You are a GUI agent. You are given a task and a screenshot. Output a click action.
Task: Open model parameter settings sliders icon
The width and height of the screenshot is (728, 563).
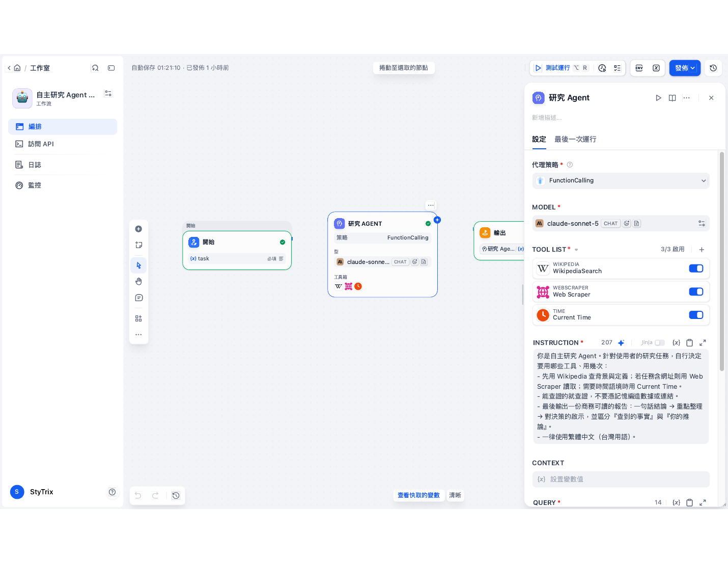coord(702,224)
